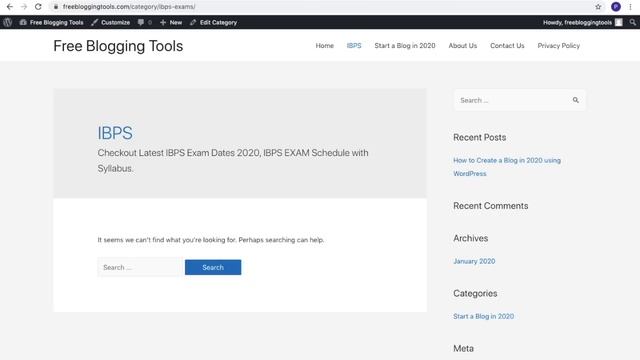Click the Categories heading
The width and height of the screenshot is (640, 360).
pos(475,293)
